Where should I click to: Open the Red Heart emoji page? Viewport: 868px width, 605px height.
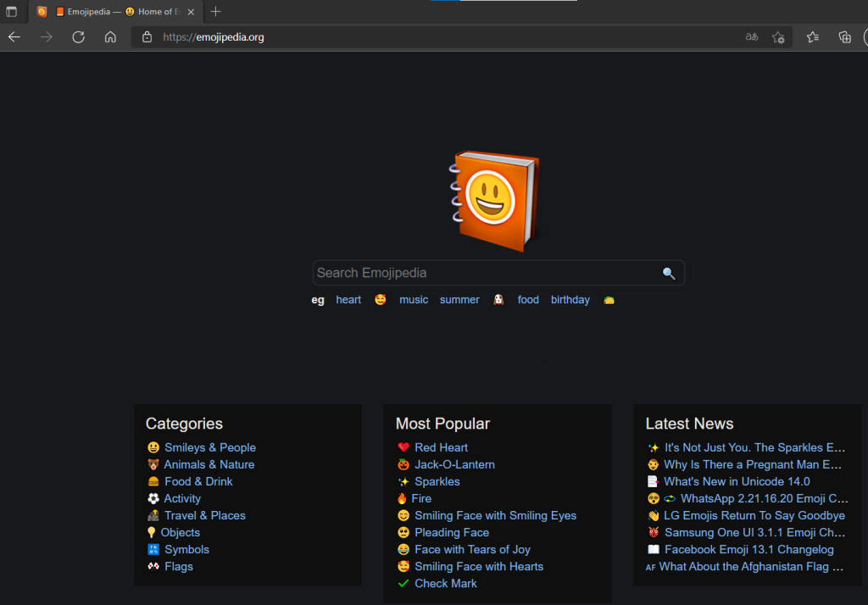(441, 447)
